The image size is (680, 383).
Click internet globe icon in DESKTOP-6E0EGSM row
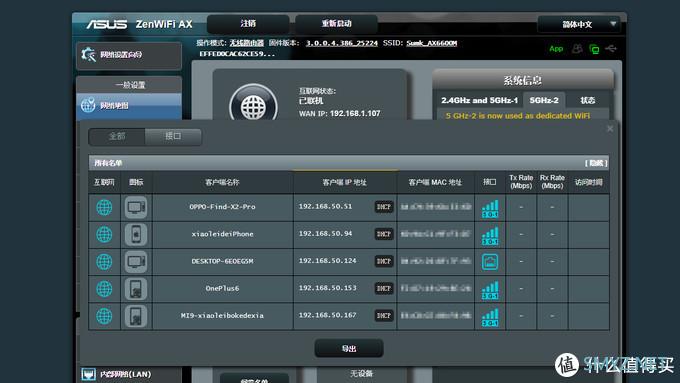[x=104, y=262]
